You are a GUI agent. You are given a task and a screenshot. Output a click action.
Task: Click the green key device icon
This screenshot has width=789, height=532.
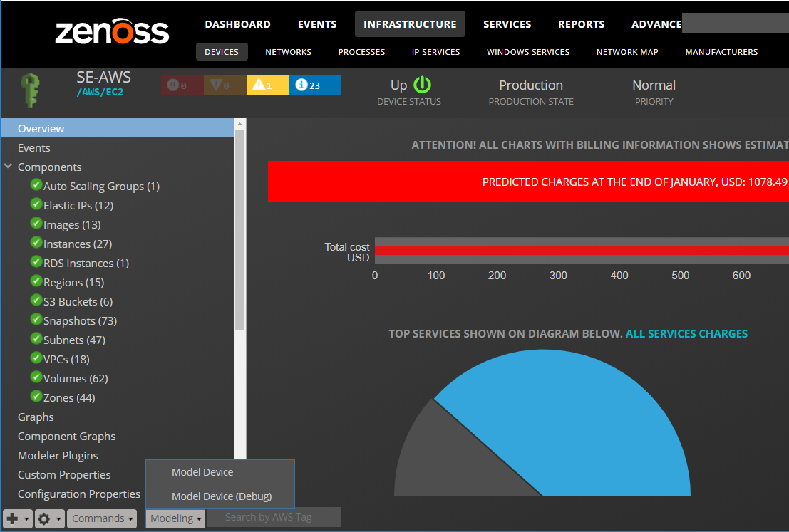30,89
